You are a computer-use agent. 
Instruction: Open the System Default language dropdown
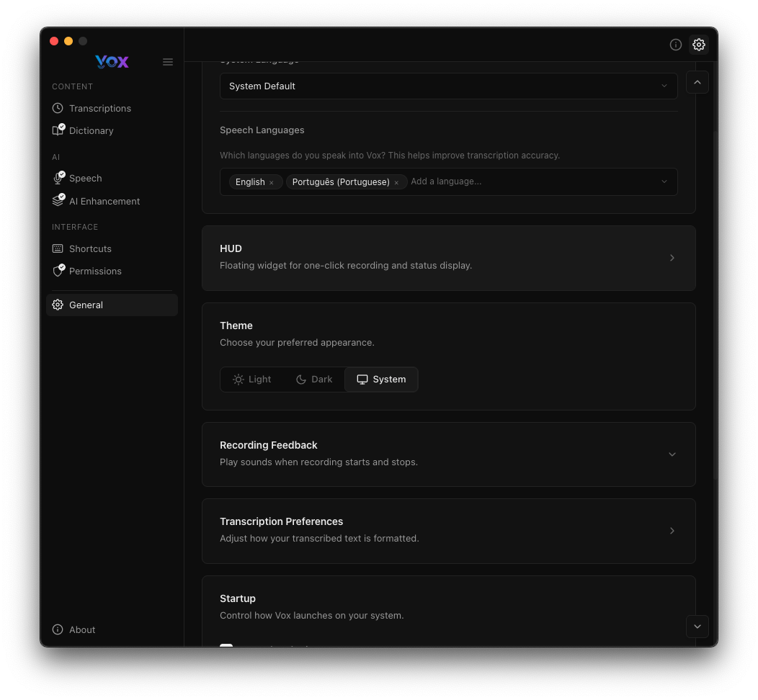pyautogui.click(x=448, y=86)
